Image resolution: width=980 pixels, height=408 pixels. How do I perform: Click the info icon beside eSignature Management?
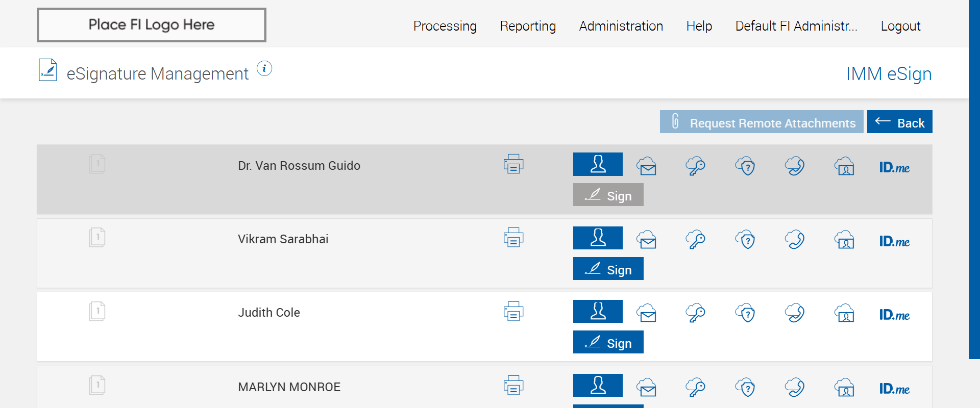tap(264, 68)
